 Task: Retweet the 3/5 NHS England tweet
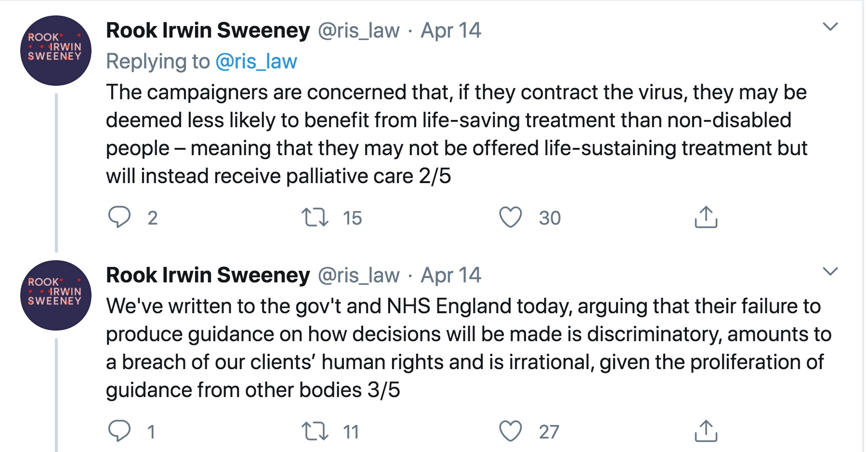[315, 431]
